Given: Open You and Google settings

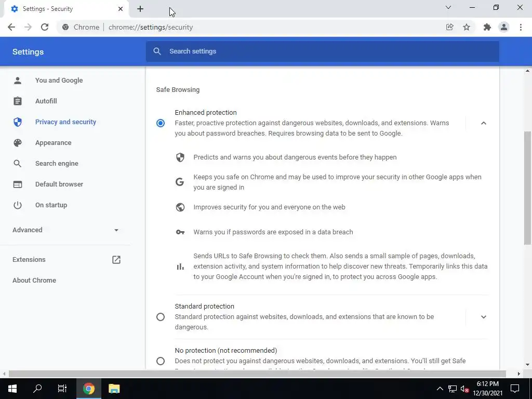Looking at the screenshot, I should [59, 81].
